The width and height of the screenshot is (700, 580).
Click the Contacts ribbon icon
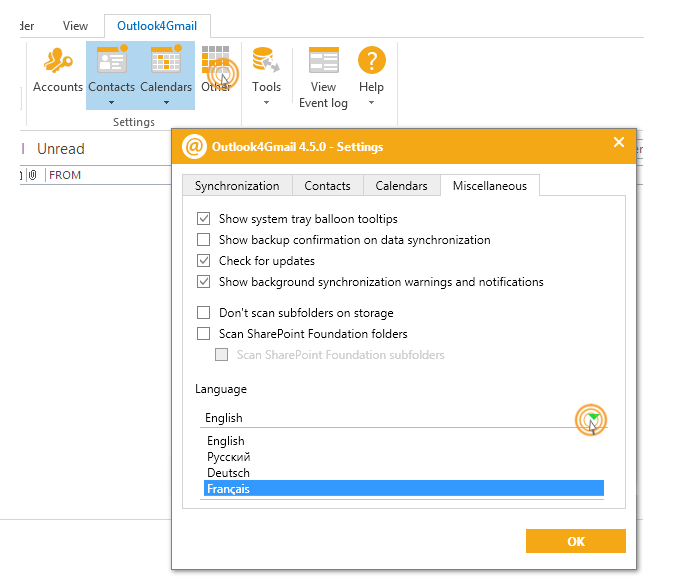click(112, 59)
